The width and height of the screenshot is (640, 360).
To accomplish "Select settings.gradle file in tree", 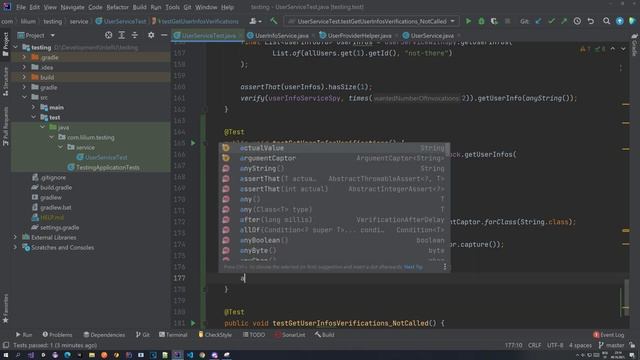I will [59, 227].
